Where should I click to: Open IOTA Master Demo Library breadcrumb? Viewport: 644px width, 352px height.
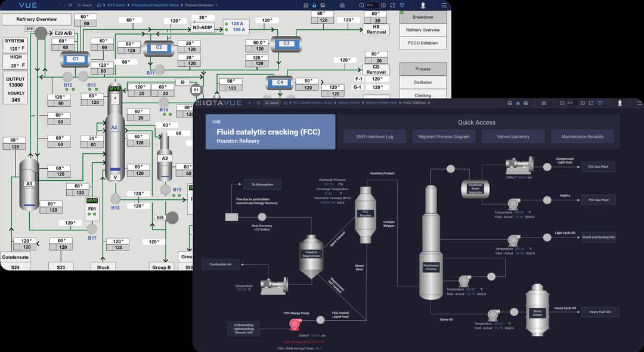[x=313, y=103]
